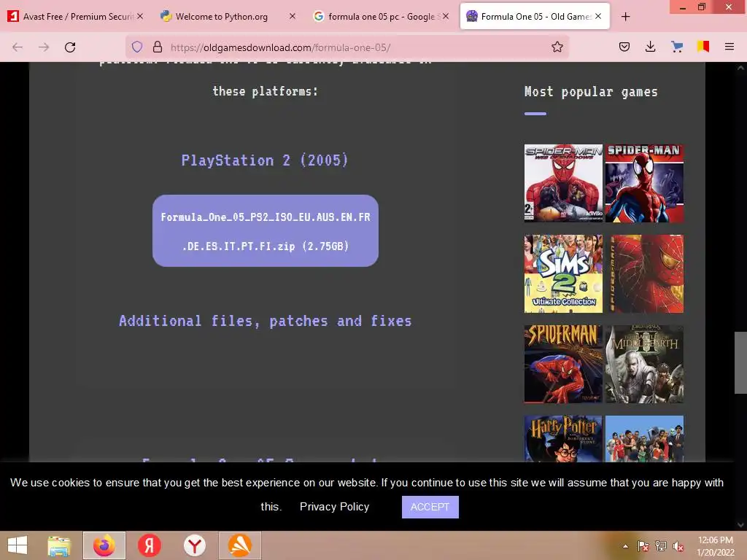The image size is (747, 560).
Task: Close the Avast Free tab
Action: click(139, 16)
